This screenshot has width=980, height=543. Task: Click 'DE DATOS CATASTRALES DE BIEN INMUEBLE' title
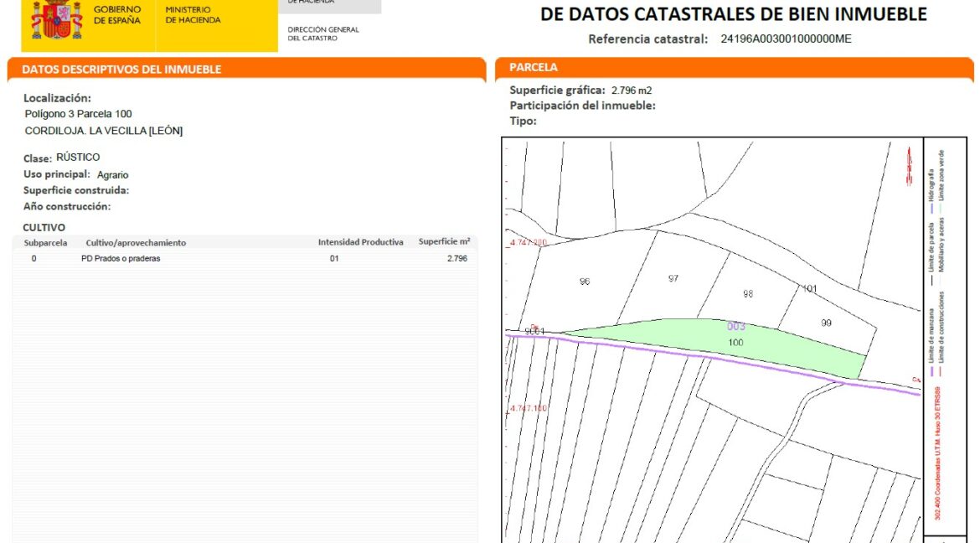734,13
